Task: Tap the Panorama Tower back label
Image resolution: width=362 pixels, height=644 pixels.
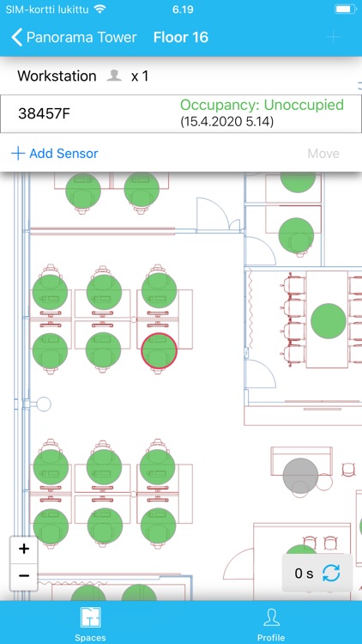Action: click(81, 38)
